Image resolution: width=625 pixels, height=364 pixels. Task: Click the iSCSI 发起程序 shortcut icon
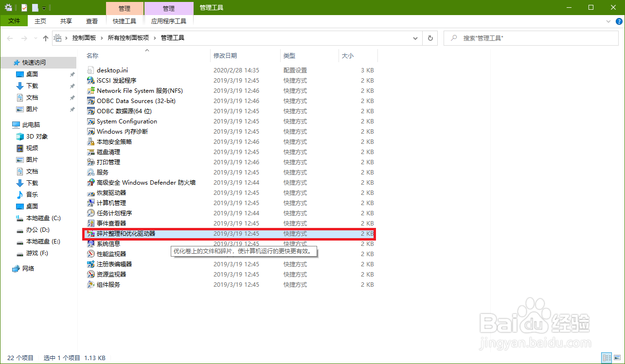point(90,81)
